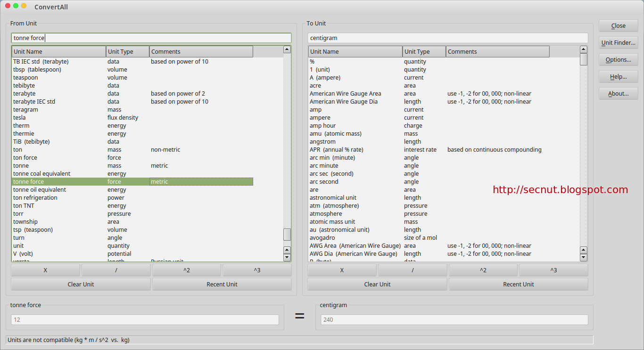Select 'tonne' in the From Unit list

21,165
